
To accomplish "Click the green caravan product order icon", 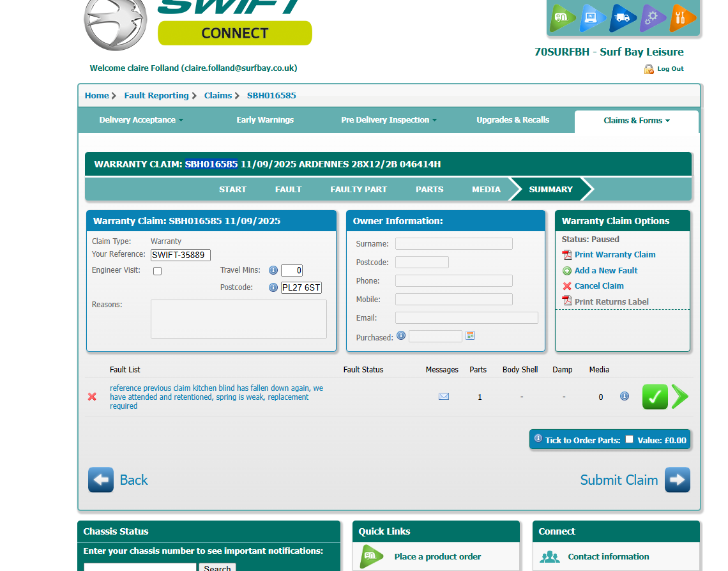I will [x=562, y=18].
